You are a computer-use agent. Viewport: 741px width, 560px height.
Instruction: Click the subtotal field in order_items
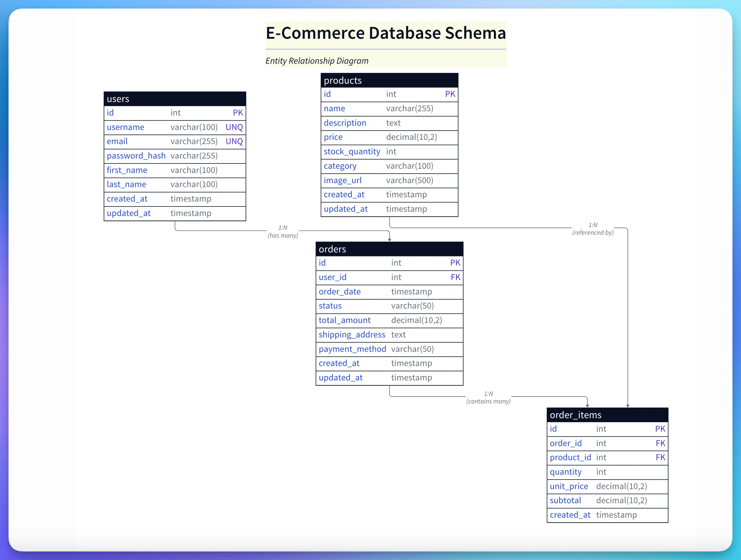(565, 500)
